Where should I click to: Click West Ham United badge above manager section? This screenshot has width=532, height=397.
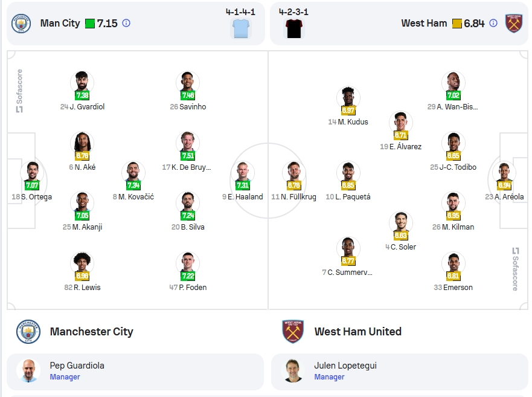[293, 332]
